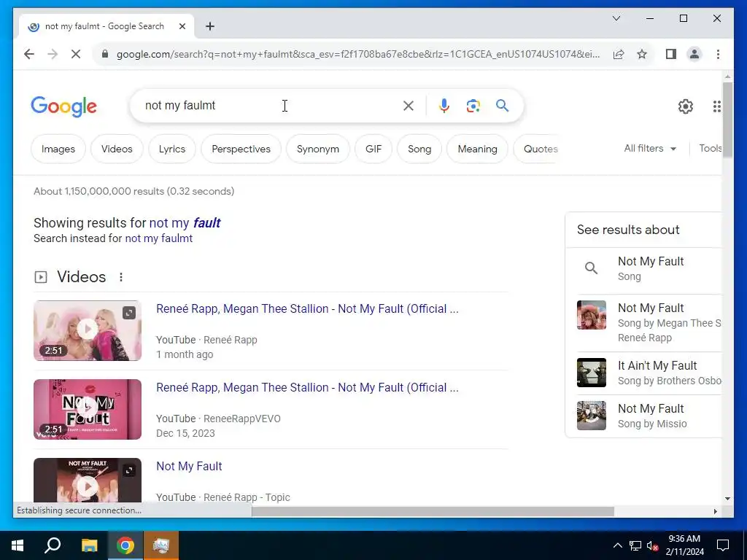View site security lock info
This screenshot has height=560, width=747.
105,54
